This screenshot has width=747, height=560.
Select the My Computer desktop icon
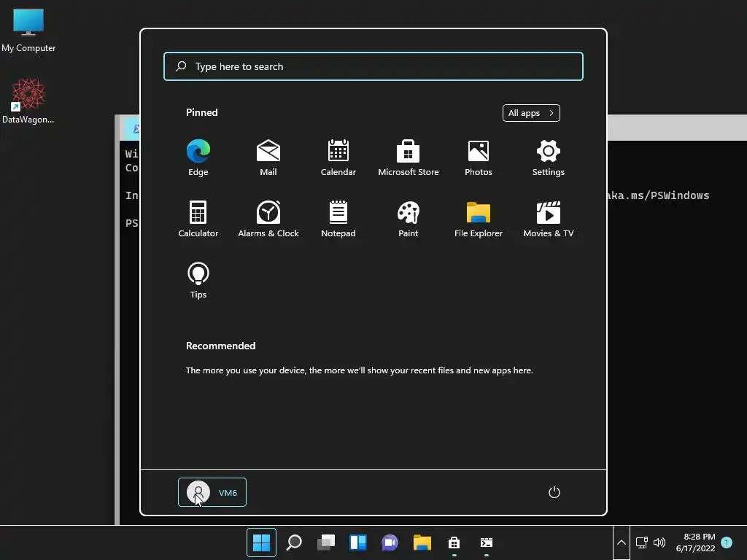coord(28,31)
